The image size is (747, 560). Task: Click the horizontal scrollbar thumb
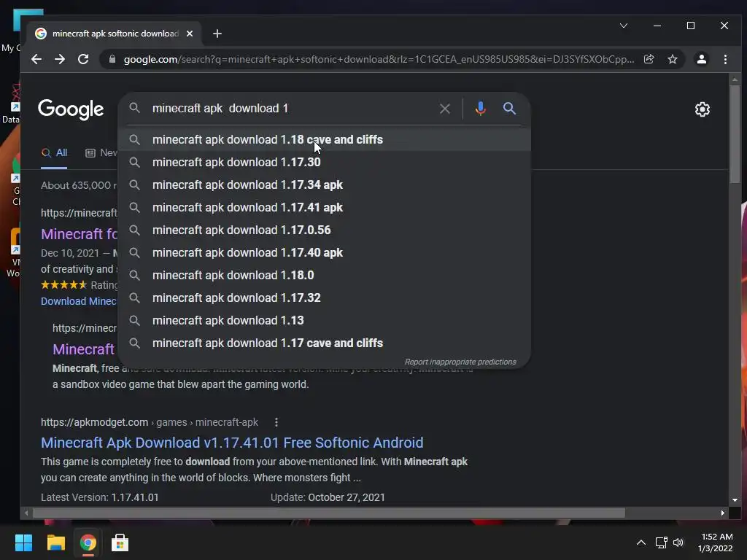[329, 513]
